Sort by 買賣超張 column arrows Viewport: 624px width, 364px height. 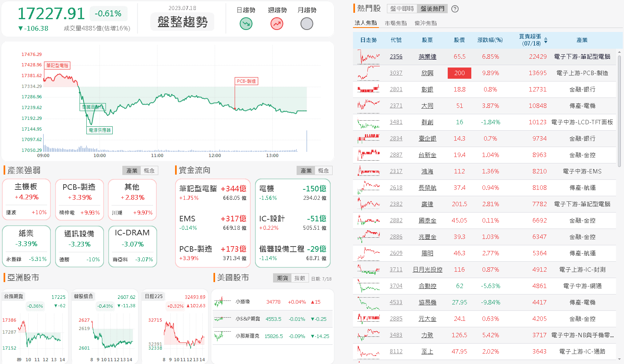546,40
